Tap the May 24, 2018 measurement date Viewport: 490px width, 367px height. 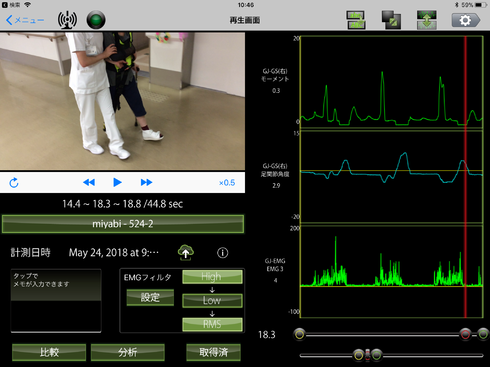(114, 253)
